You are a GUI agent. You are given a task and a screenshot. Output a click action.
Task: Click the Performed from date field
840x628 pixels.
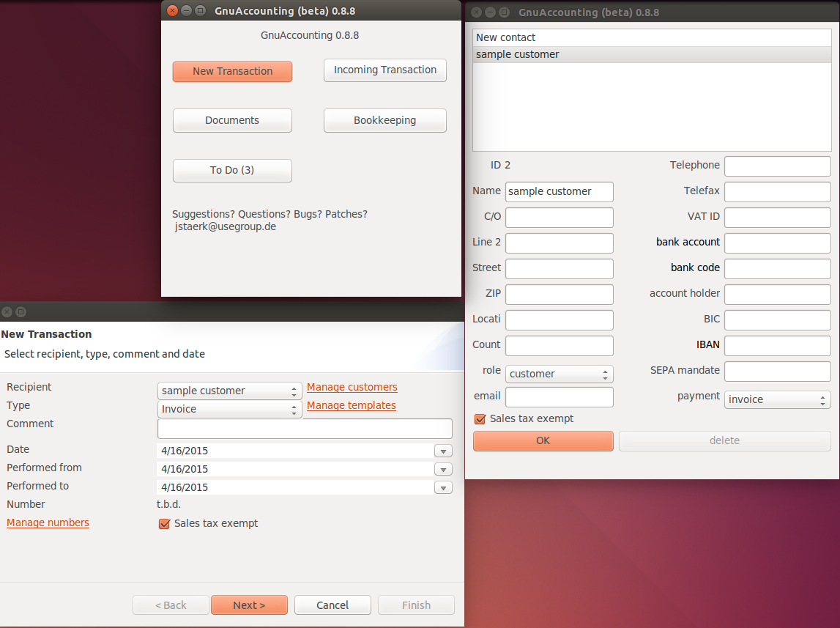295,470
